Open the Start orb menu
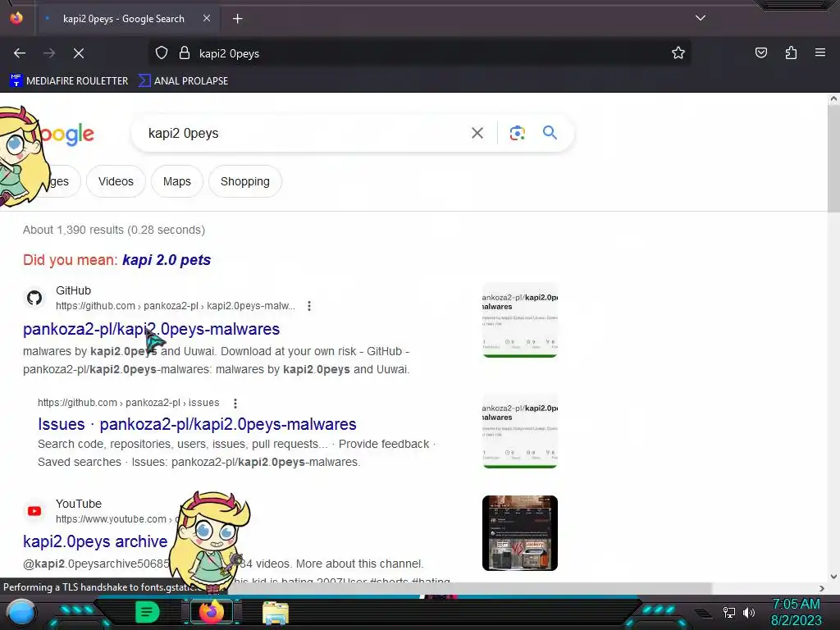This screenshot has width=840, height=630. click(x=21, y=612)
